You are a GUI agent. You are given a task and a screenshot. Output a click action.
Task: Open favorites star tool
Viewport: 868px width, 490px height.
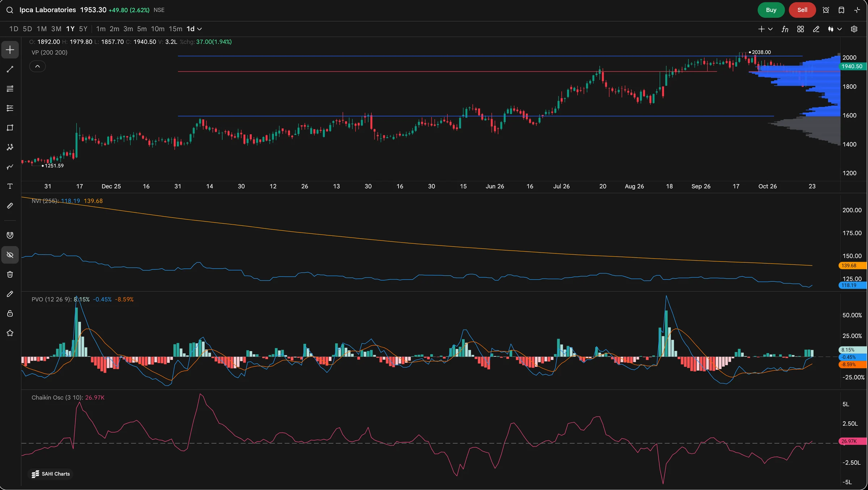pyautogui.click(x=10, y=333)
